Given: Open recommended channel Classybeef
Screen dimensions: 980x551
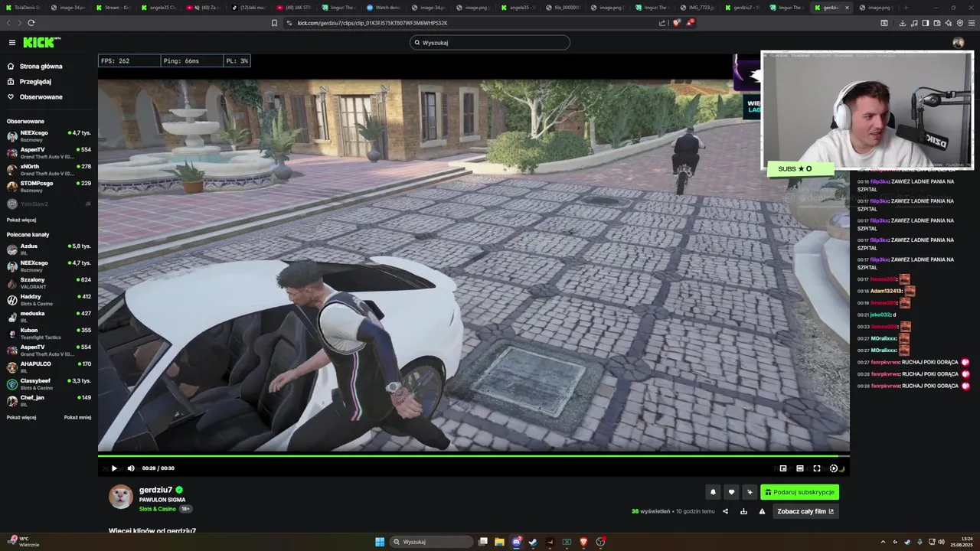Looking at the screenshot, I should point(49,384).
